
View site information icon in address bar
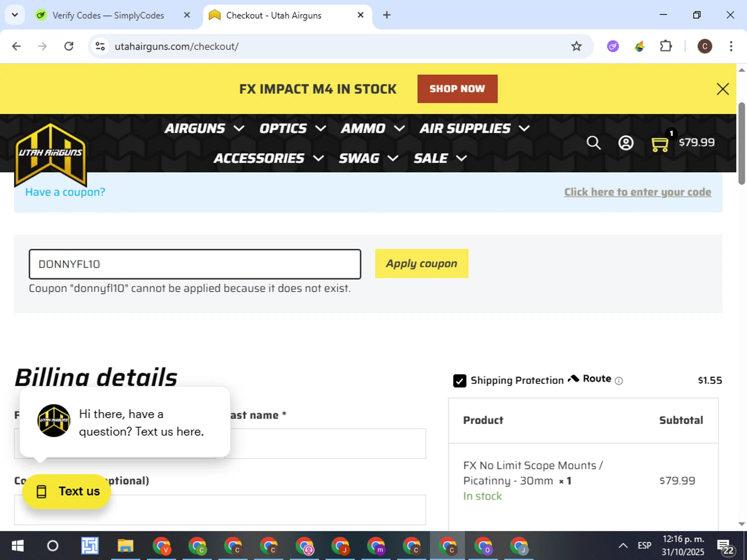click(x=100, y=46)
